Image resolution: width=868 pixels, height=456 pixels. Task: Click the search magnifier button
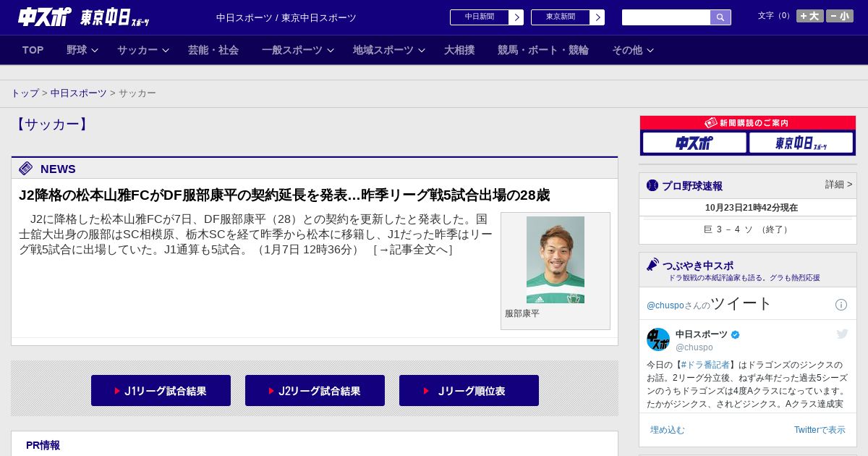click(x=720, y=17)
